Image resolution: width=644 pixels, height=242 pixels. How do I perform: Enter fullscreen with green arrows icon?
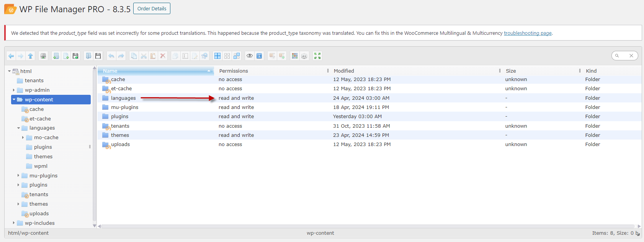317,56
